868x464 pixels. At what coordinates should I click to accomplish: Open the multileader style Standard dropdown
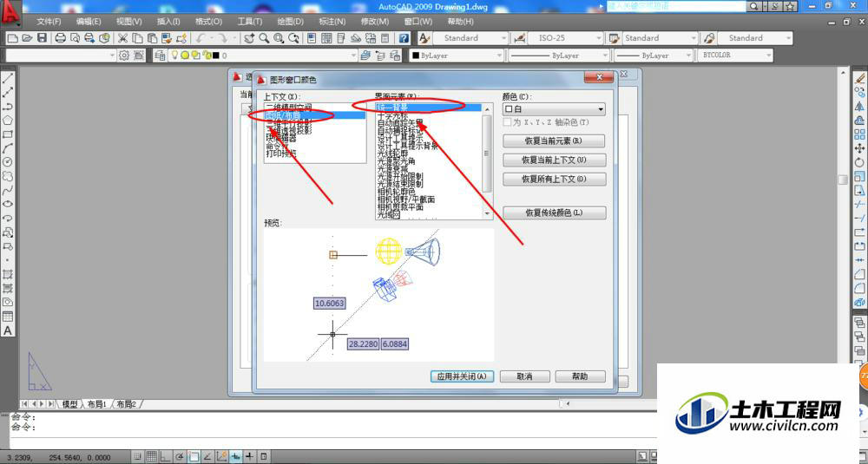pos(756,38)
